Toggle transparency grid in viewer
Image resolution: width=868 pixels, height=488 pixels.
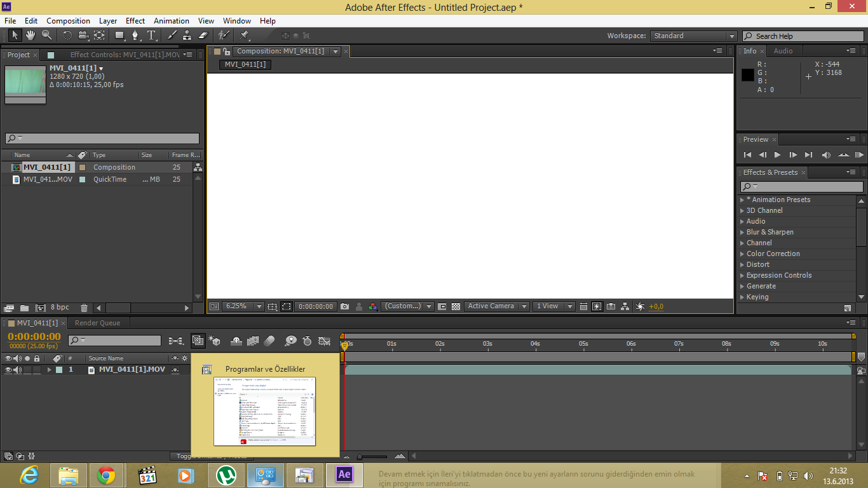456,306
